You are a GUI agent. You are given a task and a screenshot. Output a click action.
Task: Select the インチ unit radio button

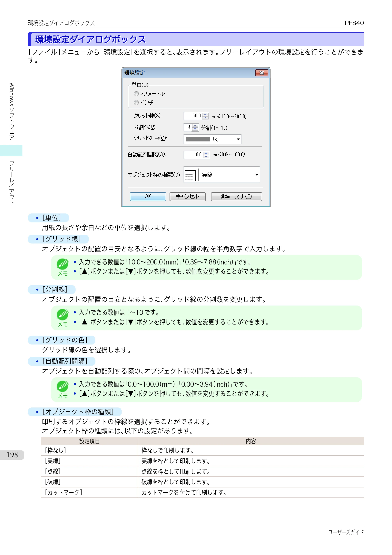click(136, 103)
